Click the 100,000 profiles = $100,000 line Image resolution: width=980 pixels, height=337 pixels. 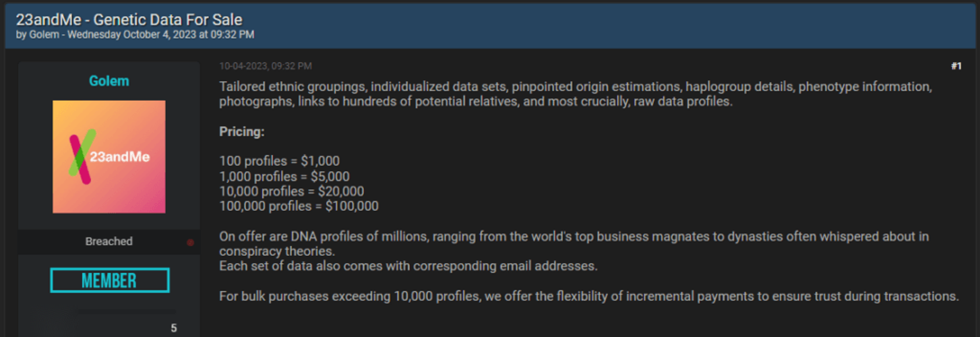[x=299, y=206]
